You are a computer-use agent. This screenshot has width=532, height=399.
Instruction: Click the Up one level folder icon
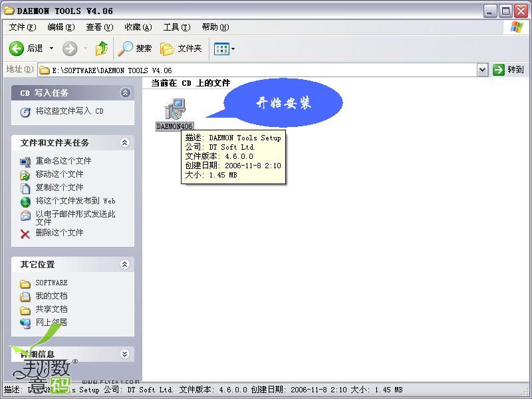[x=102, y=49]
